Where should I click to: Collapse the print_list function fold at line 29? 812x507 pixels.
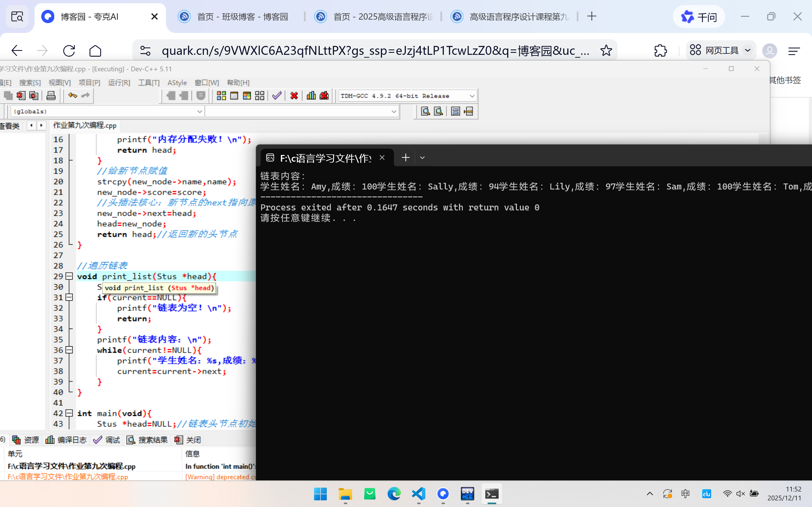pyautogui.click(x=69, y=276)
